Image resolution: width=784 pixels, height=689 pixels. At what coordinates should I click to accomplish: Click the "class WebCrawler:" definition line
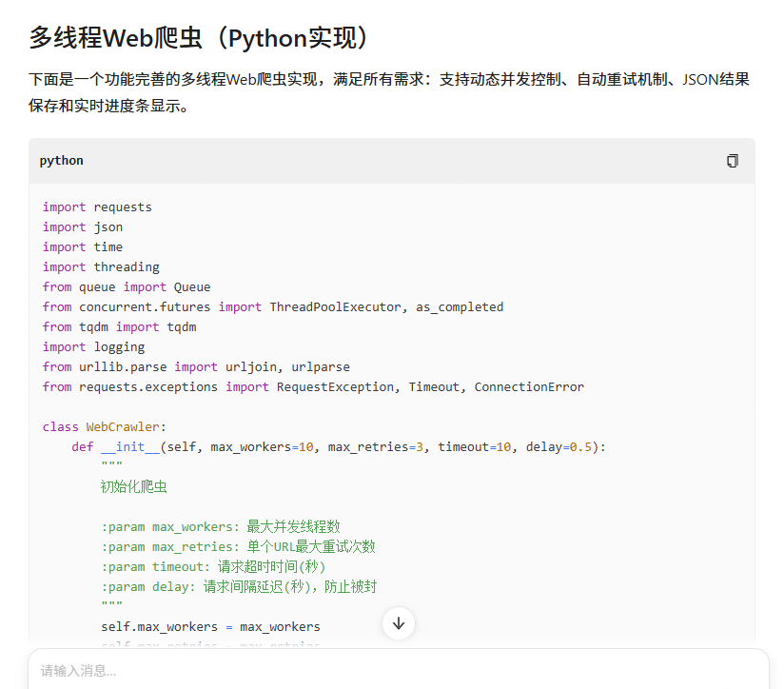(105, 427)
